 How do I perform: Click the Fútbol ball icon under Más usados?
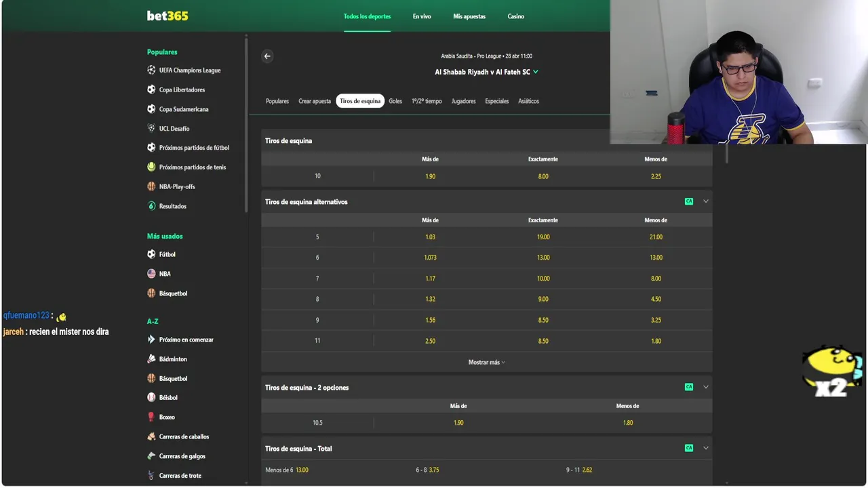click(151, 254)
